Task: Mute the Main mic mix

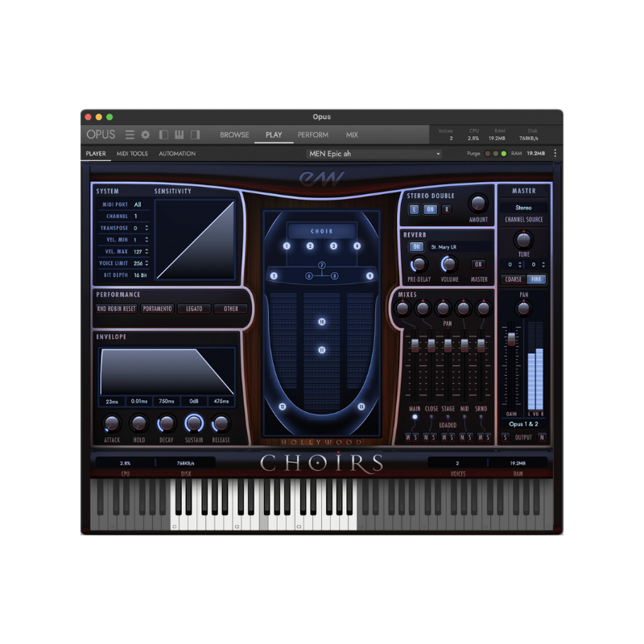Action: pos(407,437)
